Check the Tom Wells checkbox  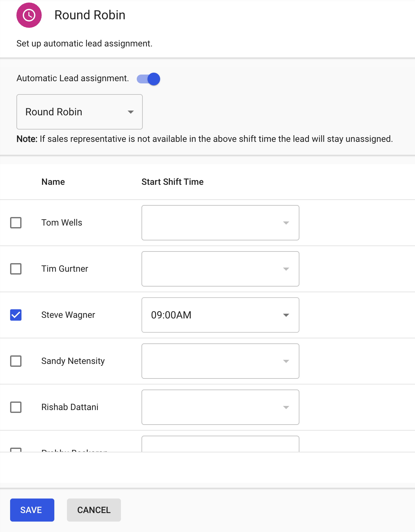pyautogui.click(x=16, y=223)
